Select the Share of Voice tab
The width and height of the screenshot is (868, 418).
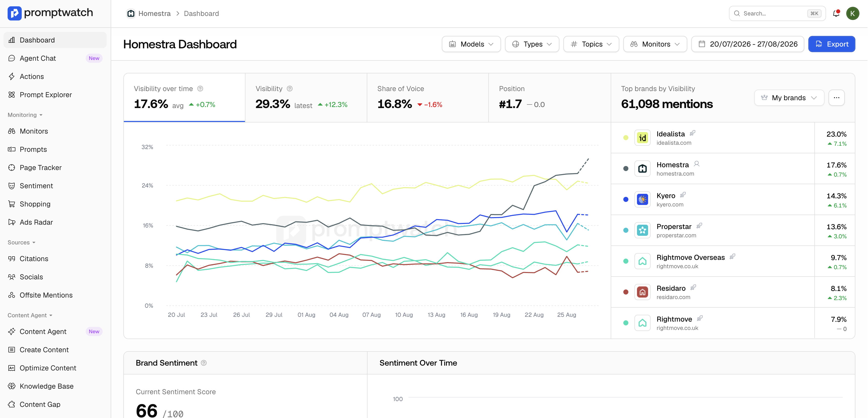pyautogui.click(x=428, y=98)
